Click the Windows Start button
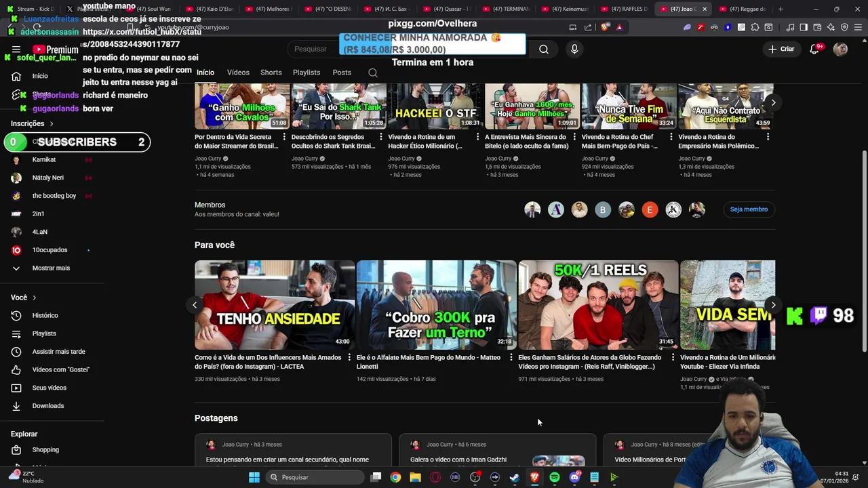Screen dimensions: 868x488 254,477
